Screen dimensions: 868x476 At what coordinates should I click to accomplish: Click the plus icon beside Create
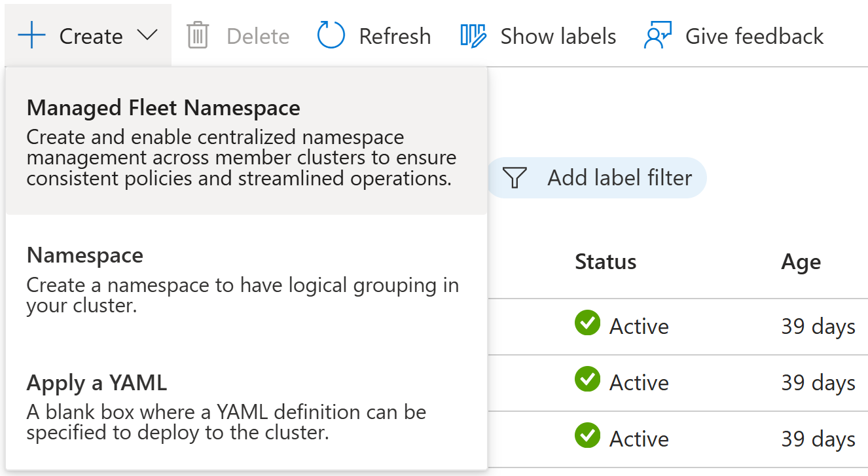[31, 35]
